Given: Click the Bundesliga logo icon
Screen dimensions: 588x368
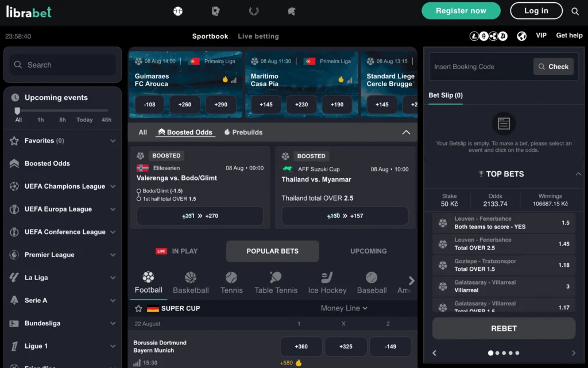Looking at the screenshot, I should click(x=14, y=323).
